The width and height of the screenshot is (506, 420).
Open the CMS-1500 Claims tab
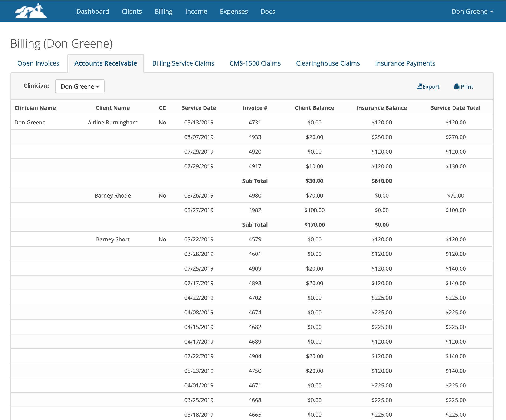pyautogui.click(x=255, y=63)
